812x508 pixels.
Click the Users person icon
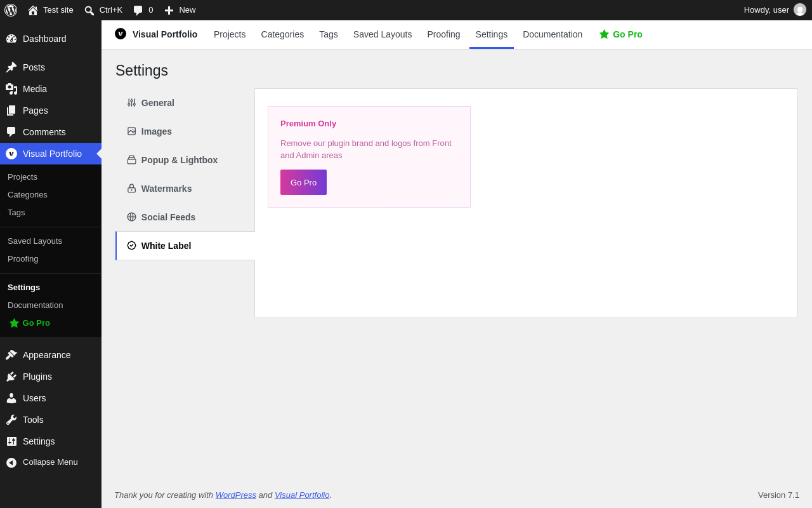(11, 398)
